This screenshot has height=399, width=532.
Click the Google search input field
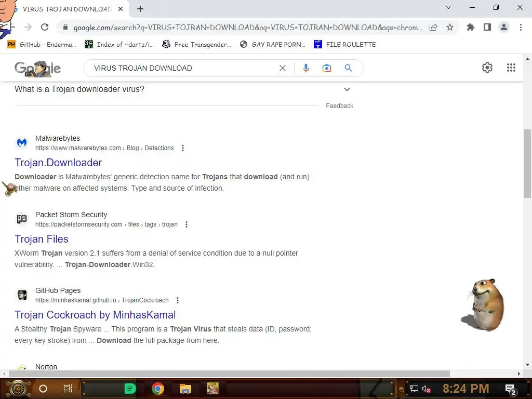tap(183, 68)
